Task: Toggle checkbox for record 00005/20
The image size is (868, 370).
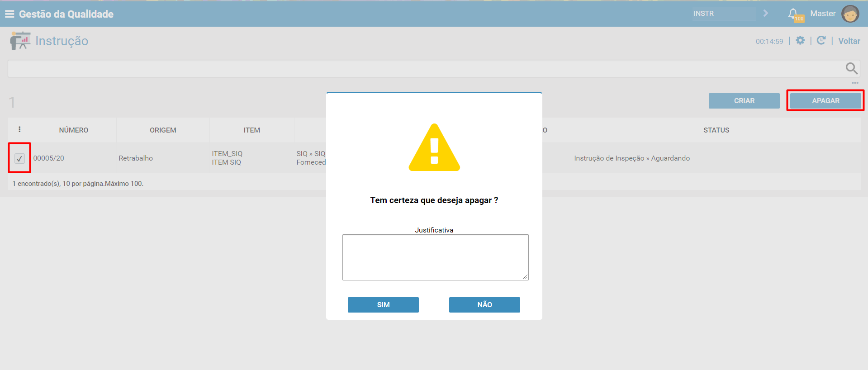Action: [19, 158]
